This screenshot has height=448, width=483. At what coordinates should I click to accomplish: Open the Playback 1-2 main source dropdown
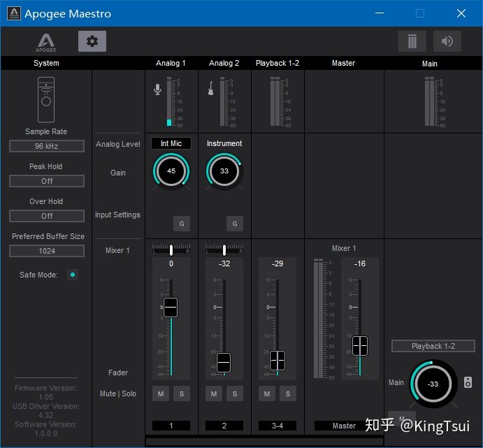click(433, 346)
